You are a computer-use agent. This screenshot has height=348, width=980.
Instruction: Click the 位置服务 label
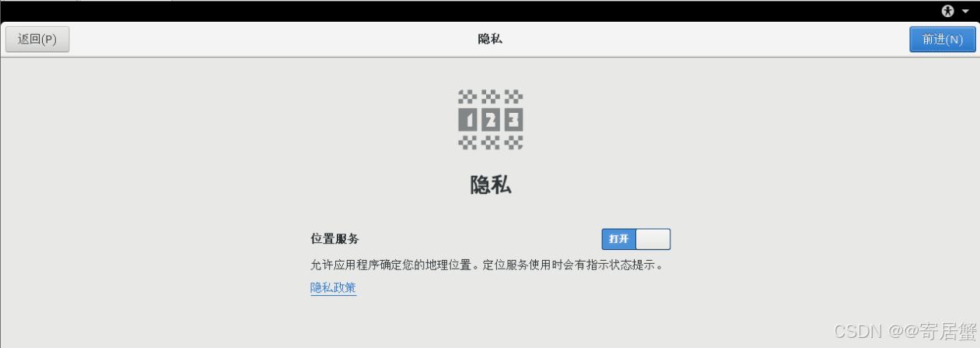(x=334, y=239)
